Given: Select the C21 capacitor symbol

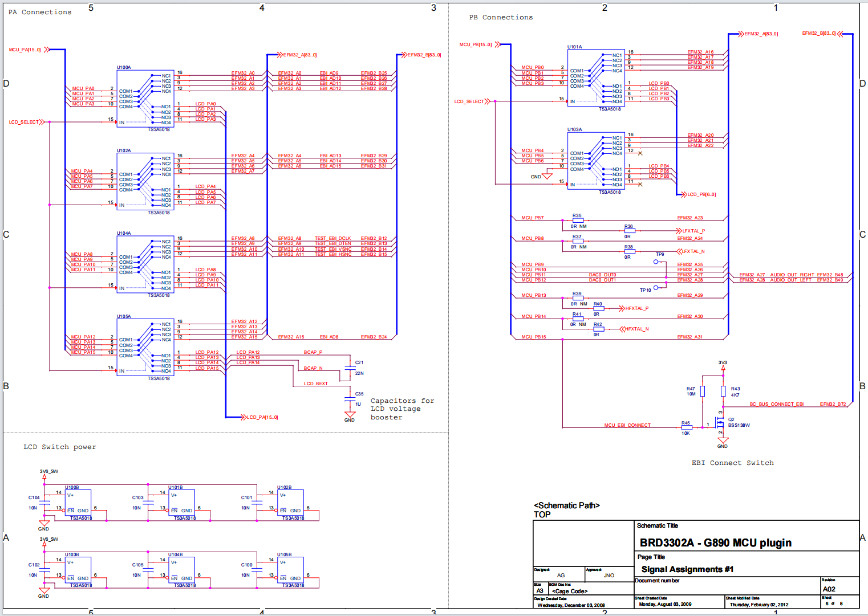Looking at the screenshot, I should click(348, 368).
